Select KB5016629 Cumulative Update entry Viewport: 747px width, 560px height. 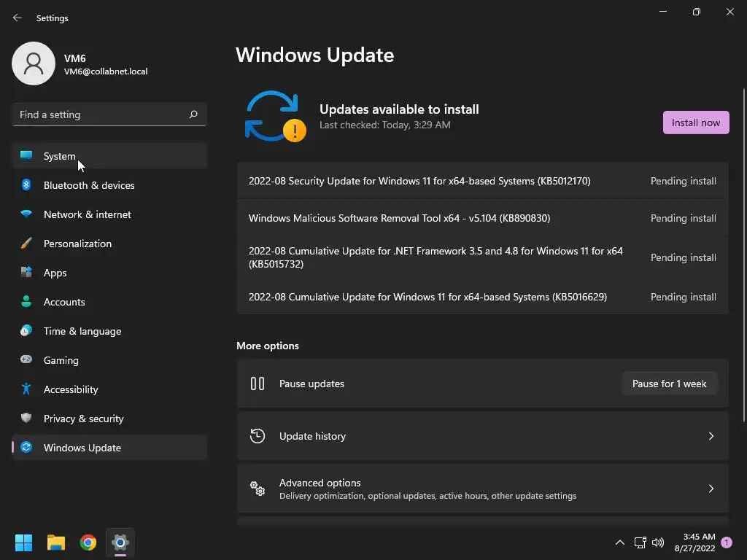click(x=483, y=297)
